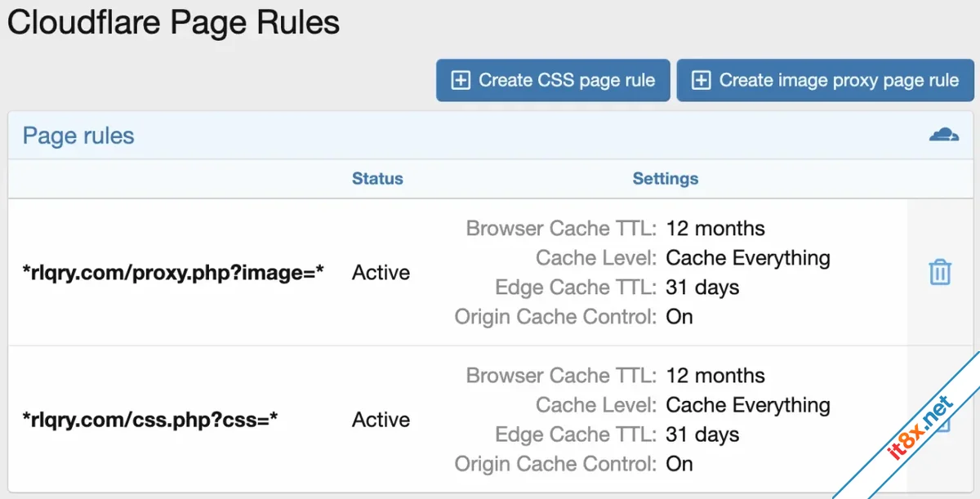Click the *rlqry.com/css.php?css=* rule name

150,420
